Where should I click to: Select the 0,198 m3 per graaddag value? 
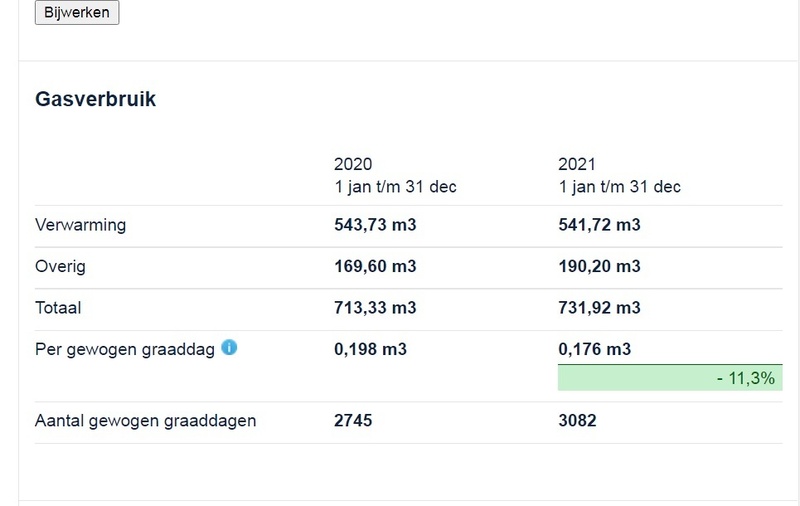371,349
